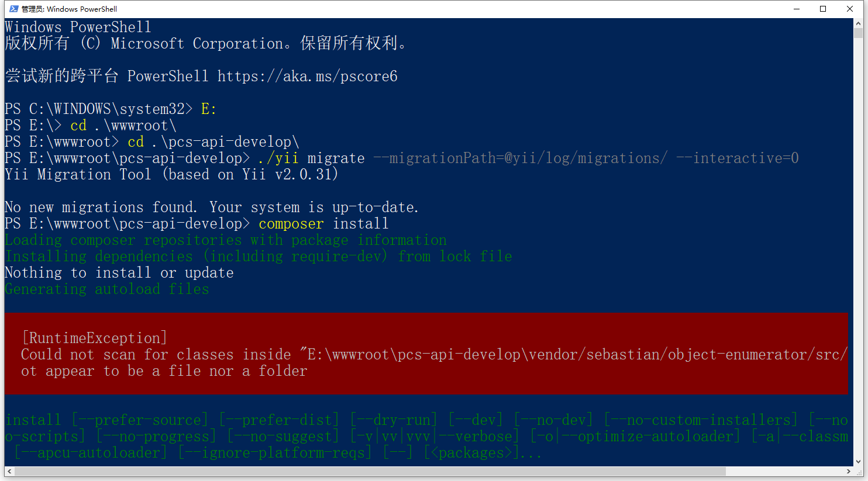This screenshot has height=481, width=868.
Task: Click the "Nothing to install or update" line
Action: point(119,273)
